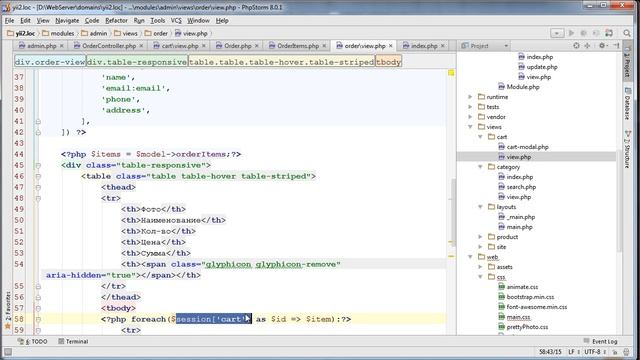Click the Search Everywhere magnifier icon
Viewport: 640px width, 360px height.
point(627,33)
